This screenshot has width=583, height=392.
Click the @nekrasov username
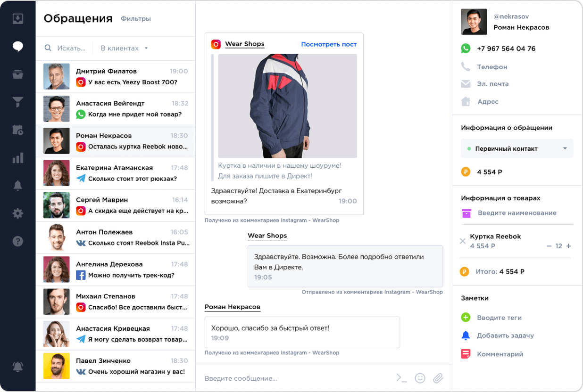click(x=511, y=16)
